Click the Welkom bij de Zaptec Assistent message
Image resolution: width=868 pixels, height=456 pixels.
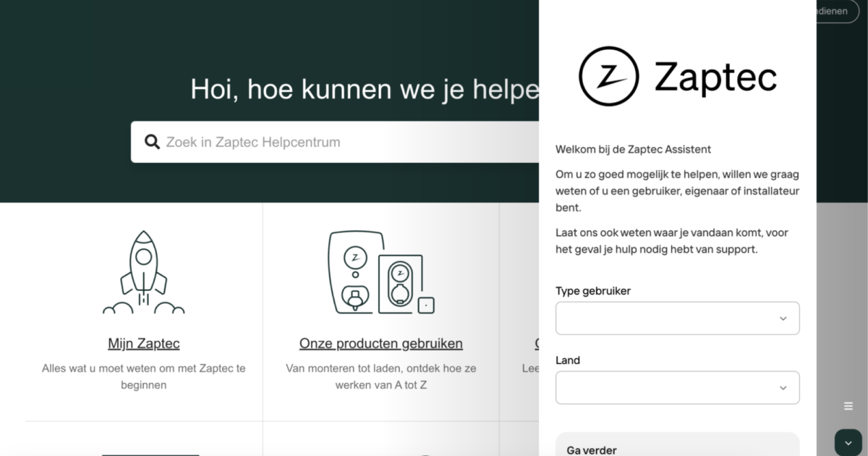coord(633,149)
